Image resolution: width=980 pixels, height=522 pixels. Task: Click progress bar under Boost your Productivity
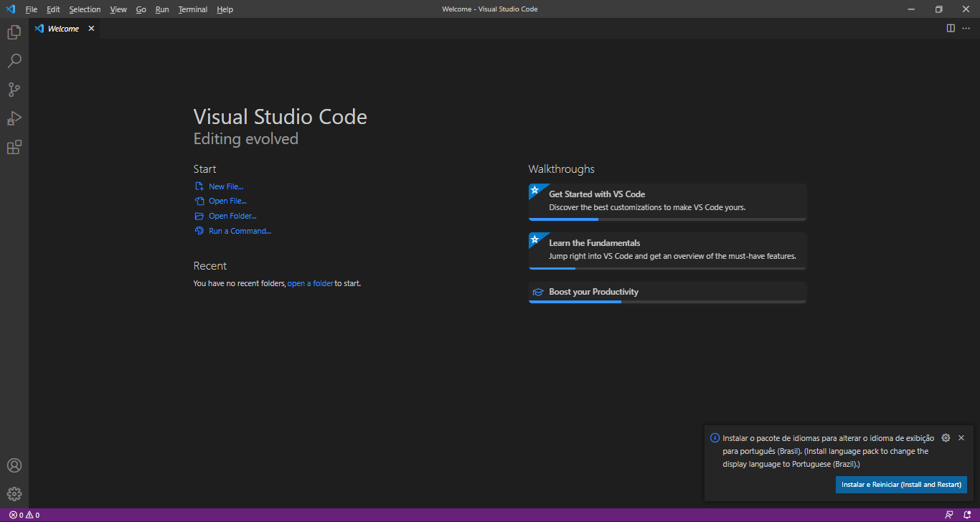tap(667, 302)
